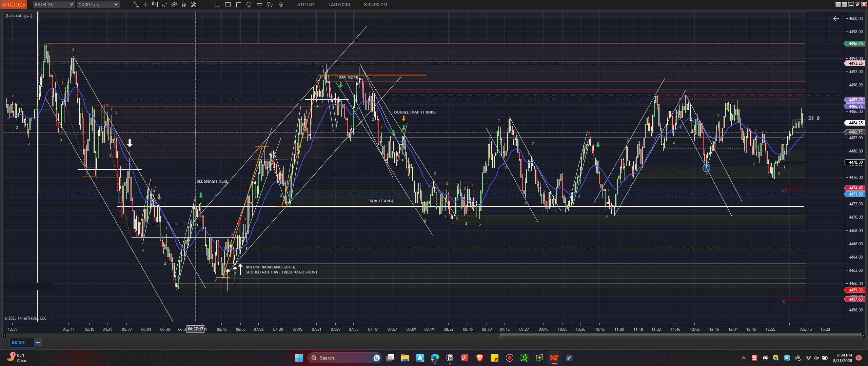Click the taskbar Search box

click(345, 358)
